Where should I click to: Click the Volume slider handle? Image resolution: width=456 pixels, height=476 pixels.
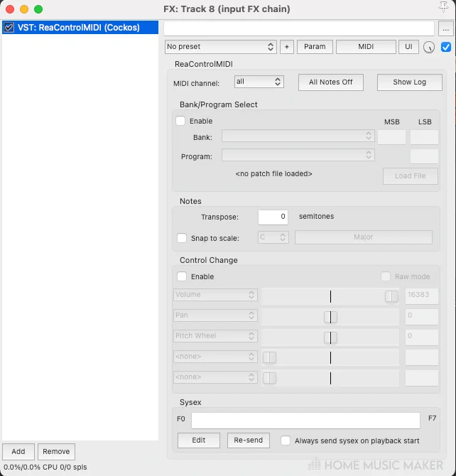[391, 296]
